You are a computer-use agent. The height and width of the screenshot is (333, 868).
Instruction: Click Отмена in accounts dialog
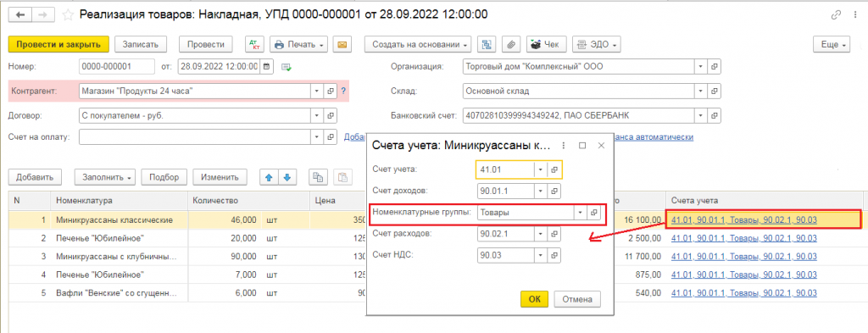pyautogui.click(x=577, y=299)
